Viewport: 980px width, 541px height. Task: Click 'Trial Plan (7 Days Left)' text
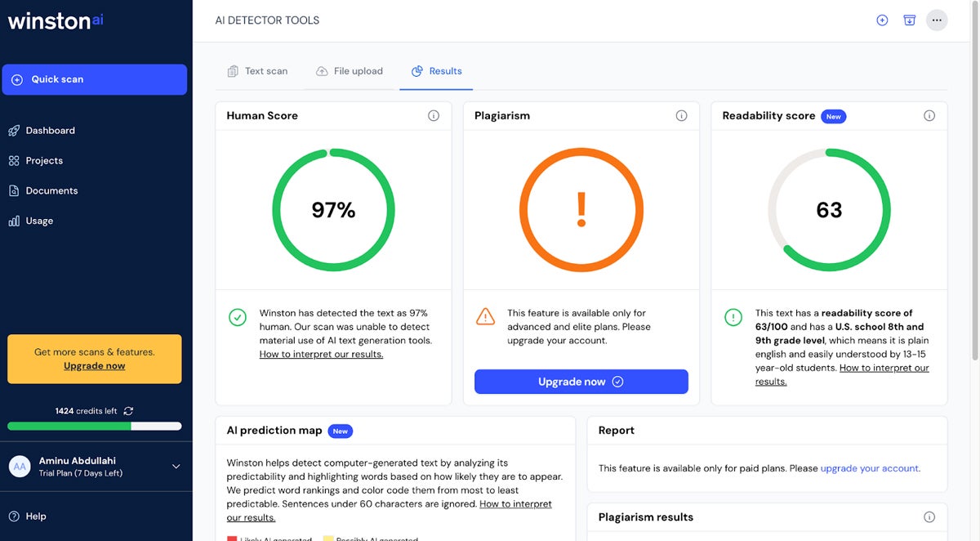coord(80,473)
